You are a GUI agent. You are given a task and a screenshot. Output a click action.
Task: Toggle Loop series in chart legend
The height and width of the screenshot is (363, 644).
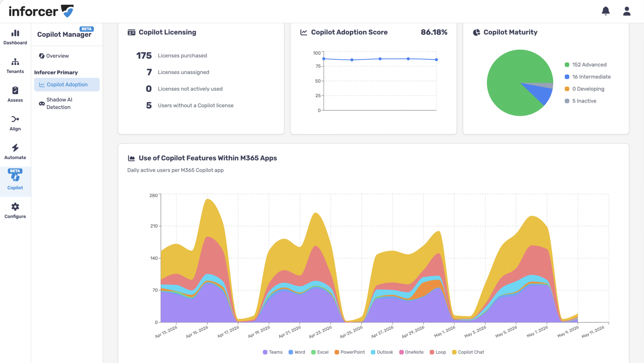438,352
